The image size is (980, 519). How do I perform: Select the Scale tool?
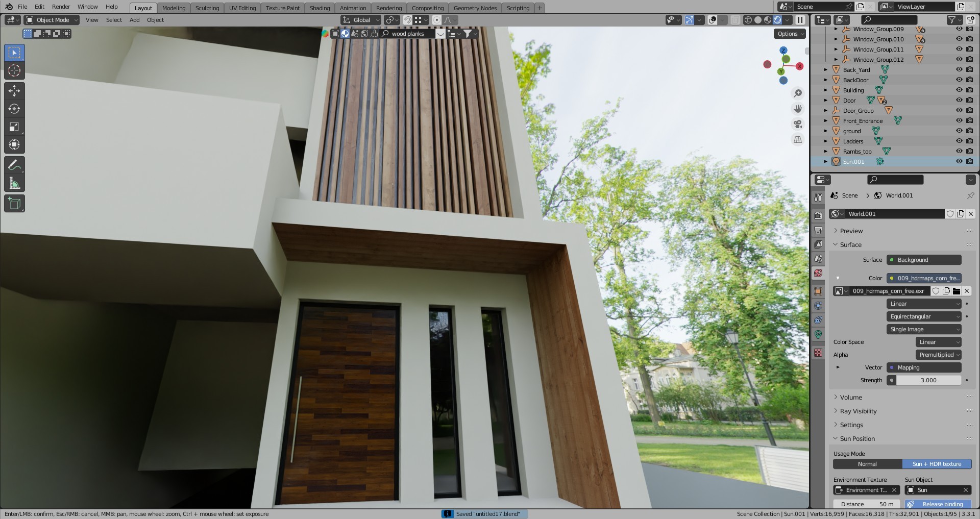[x=14, y=127]
